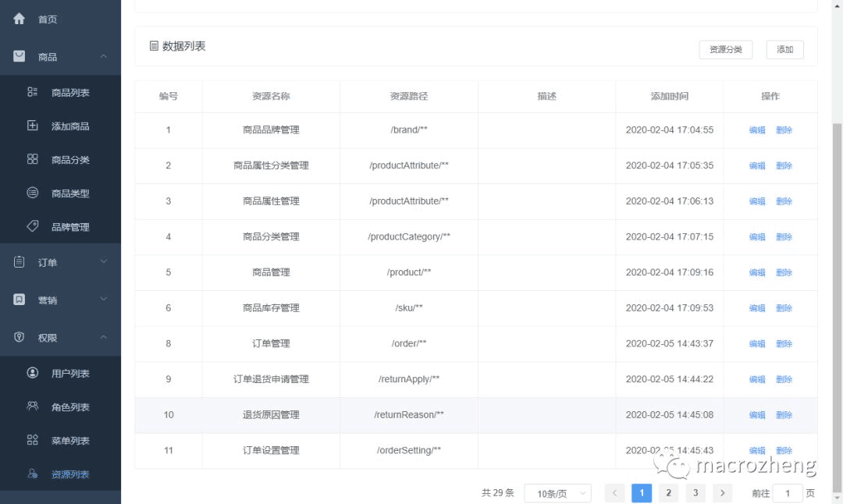This screenshot has height=504, width=843.
Task: Click the 营销 bookmark icon
Action: [x=19, y=300]
